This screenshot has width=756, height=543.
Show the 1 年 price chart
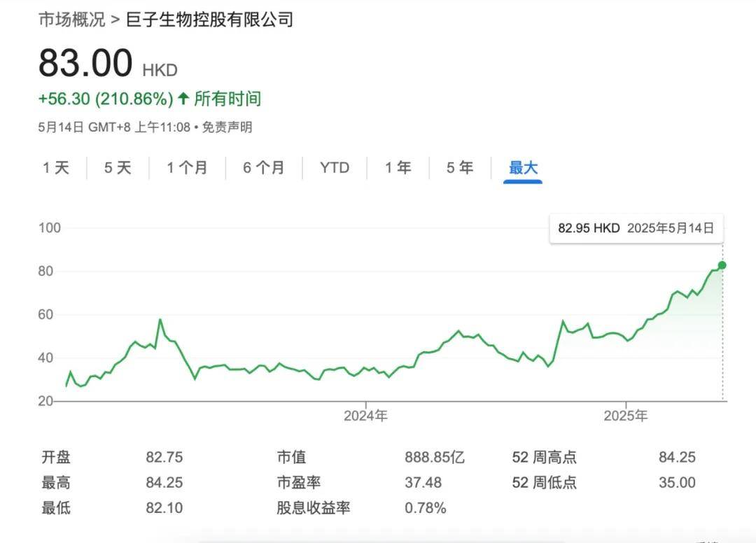point(398,168)
